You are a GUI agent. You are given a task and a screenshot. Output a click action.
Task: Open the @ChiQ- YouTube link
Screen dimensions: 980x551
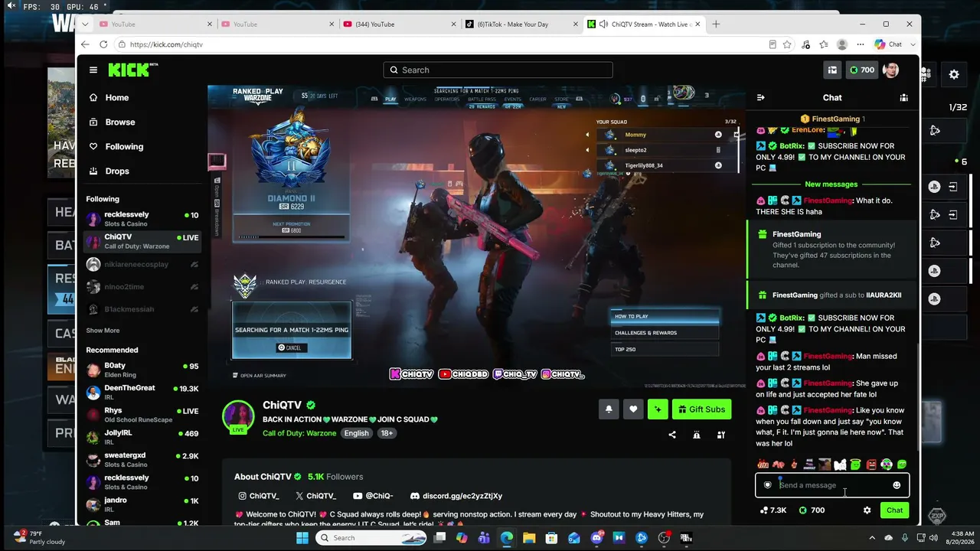coord(373,496)
